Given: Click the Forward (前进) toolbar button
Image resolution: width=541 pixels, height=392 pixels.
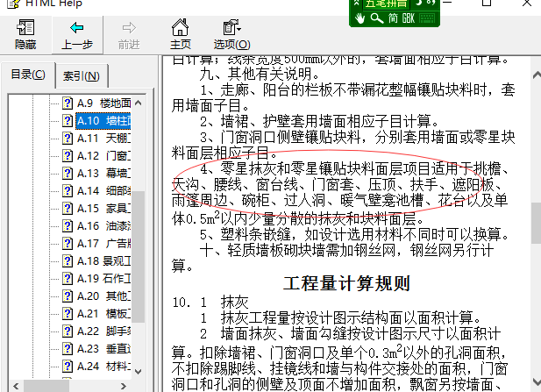Looking at the screenshot, I should [129, 35].
